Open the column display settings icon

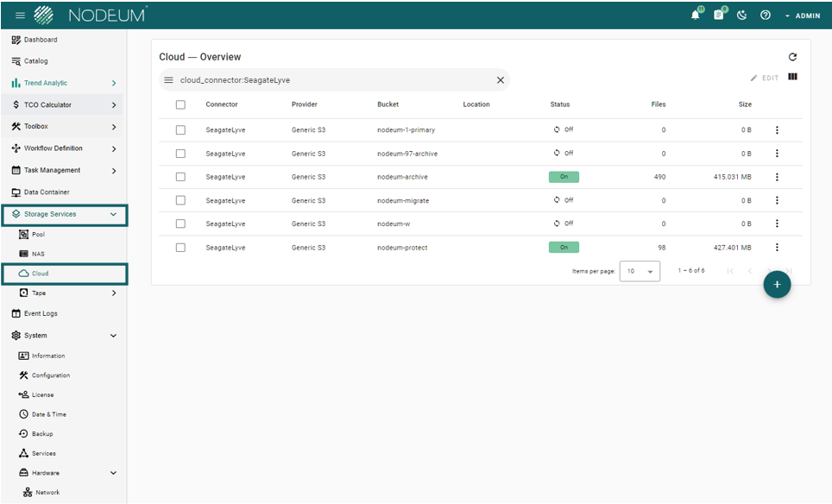coord(793,77)
